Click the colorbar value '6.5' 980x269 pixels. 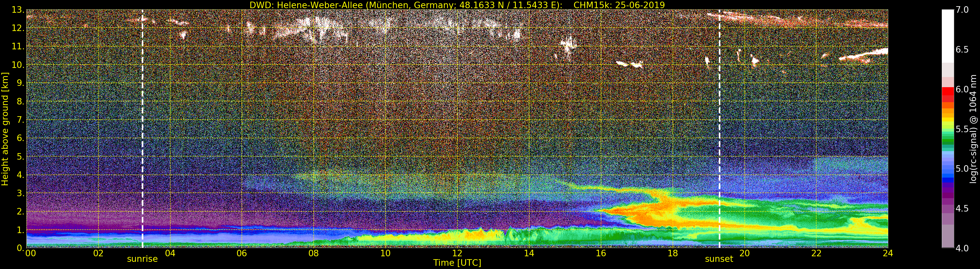tap(962, 50)
